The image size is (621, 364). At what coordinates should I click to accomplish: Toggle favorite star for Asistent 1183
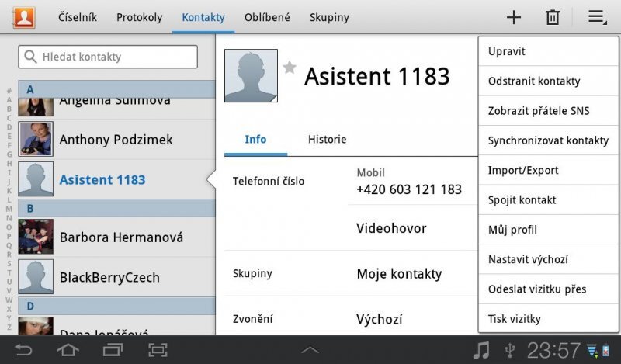click(290, 68)
